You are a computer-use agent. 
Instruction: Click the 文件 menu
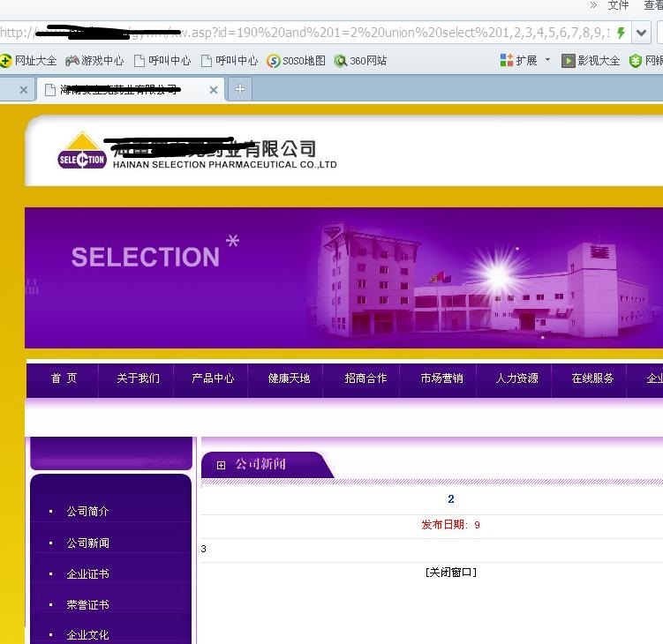tap(618, 5)
